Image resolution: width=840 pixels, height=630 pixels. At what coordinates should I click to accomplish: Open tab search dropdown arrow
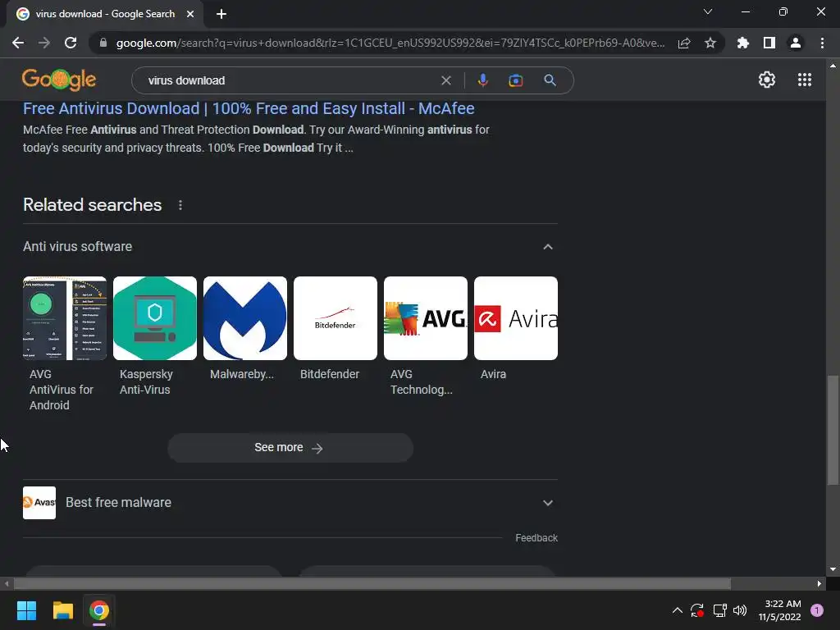point(708,11)
